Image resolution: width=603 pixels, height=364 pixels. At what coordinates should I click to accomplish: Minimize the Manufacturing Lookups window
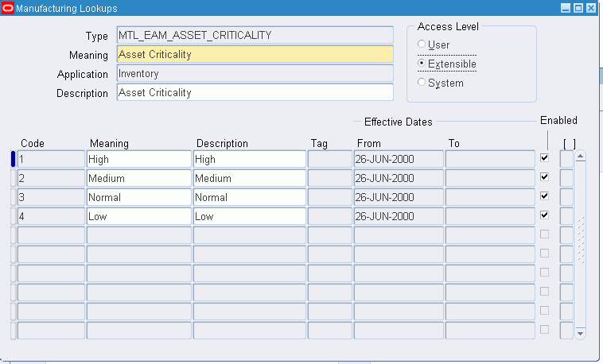566,8
